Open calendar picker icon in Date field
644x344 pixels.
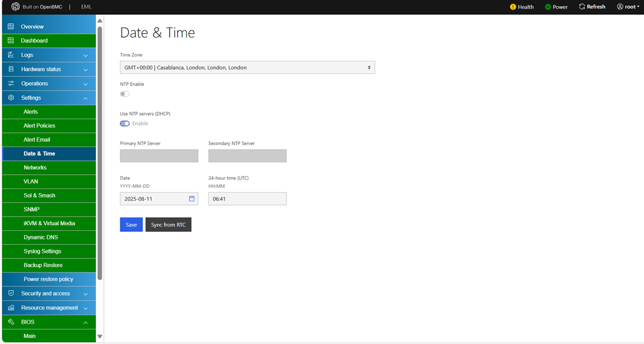192,199
